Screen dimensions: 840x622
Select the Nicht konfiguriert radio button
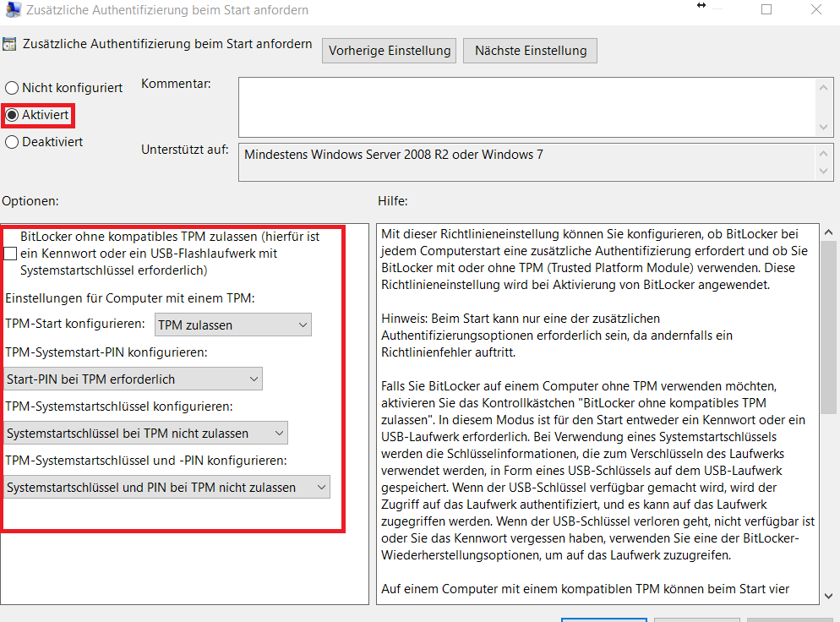12,88
